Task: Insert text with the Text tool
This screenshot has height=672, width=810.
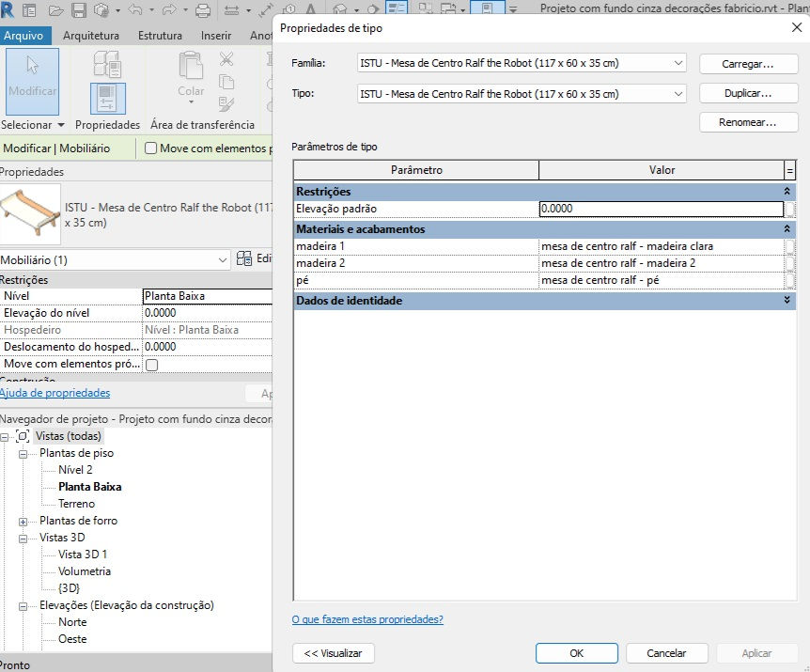Action: (310, 9)
